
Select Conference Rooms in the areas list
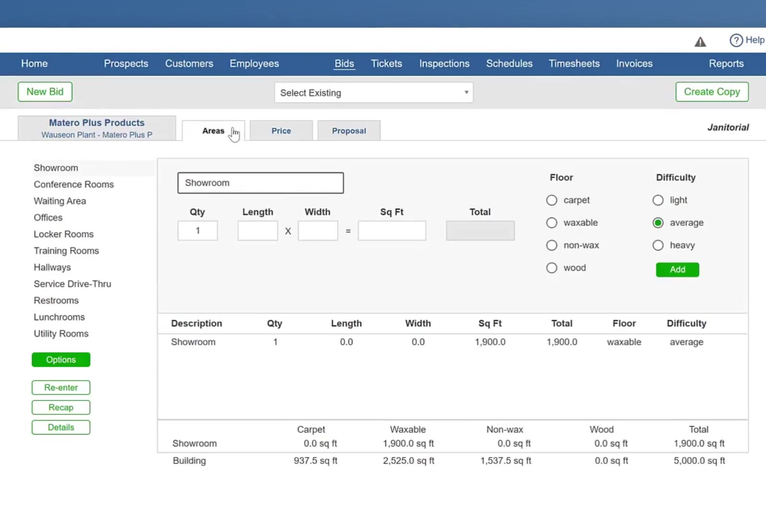click(x=74, y=185)
